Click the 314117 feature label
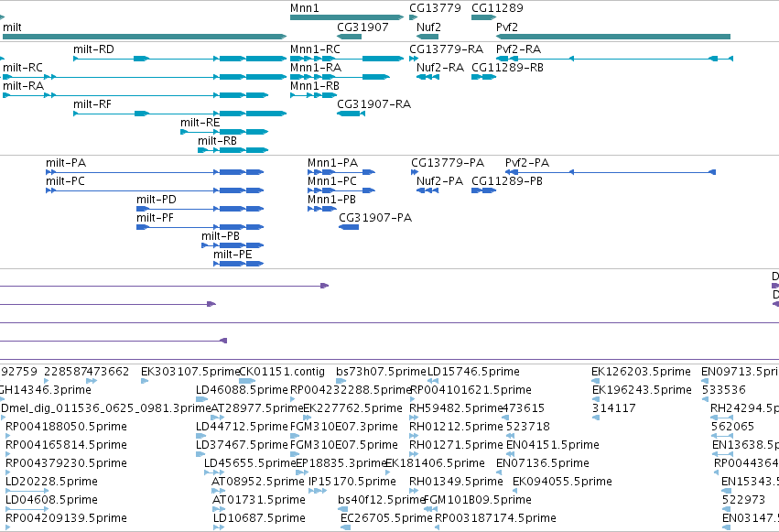The height and width of the screenshot is (532, 779). coord(613,408)
